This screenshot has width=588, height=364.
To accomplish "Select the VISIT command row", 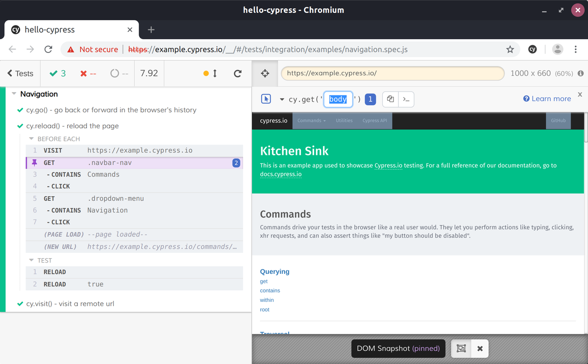I will (134, 150).
